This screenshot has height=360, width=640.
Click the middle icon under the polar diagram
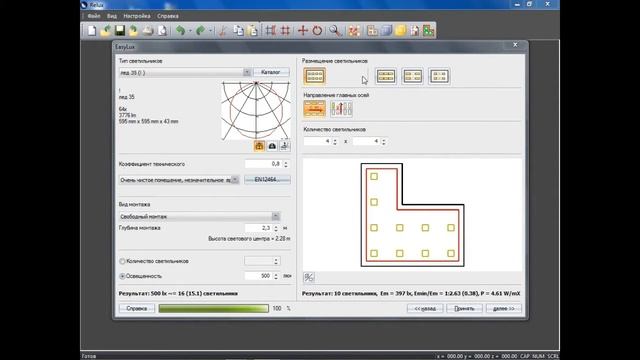272,146
